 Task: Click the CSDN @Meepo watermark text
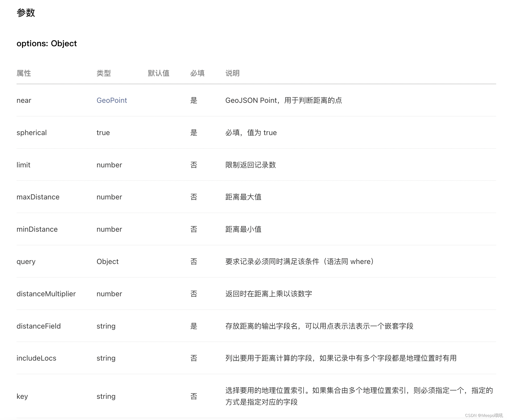tap(483, 415)
